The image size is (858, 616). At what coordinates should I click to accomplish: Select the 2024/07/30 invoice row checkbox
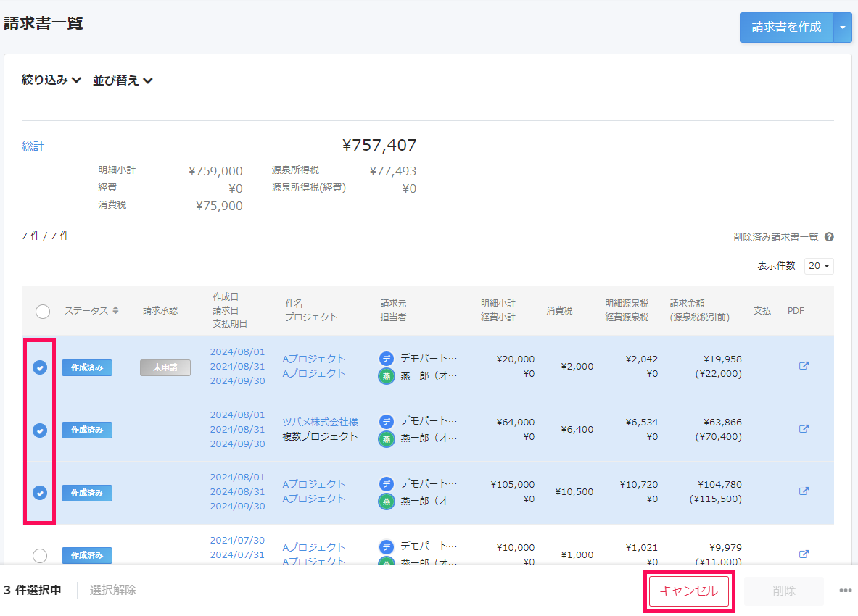click(39, 555)
